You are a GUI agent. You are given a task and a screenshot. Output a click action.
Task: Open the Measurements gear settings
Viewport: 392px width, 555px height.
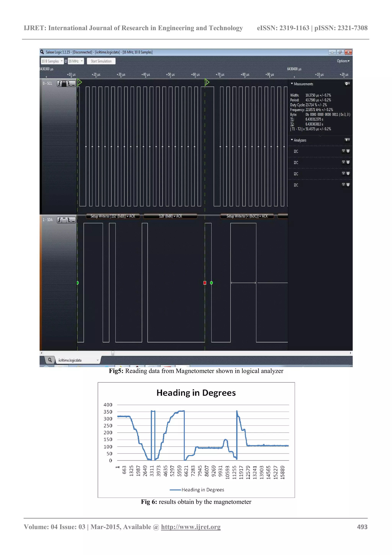point(347,84)
